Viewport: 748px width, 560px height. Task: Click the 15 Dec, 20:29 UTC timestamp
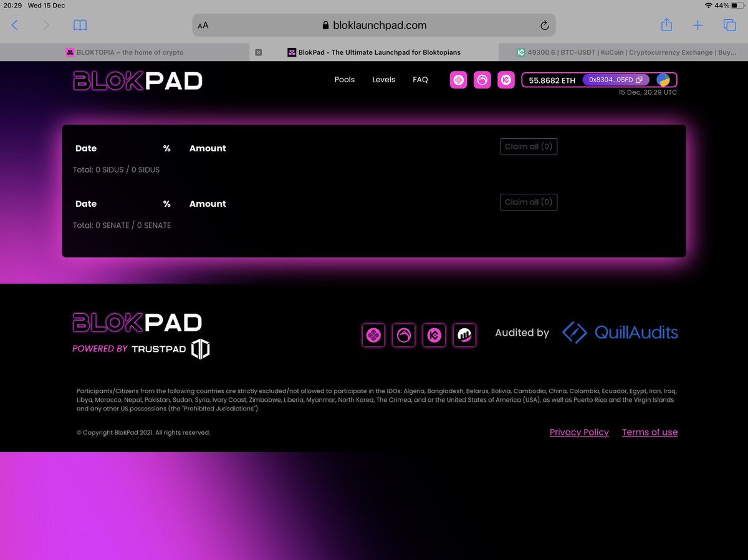click(x=648, y=92)
